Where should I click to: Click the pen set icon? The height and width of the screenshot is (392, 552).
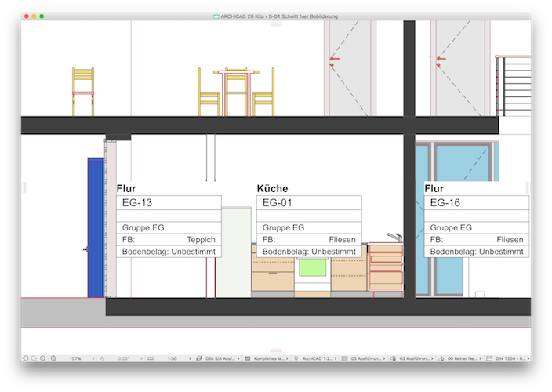(296, 358)
